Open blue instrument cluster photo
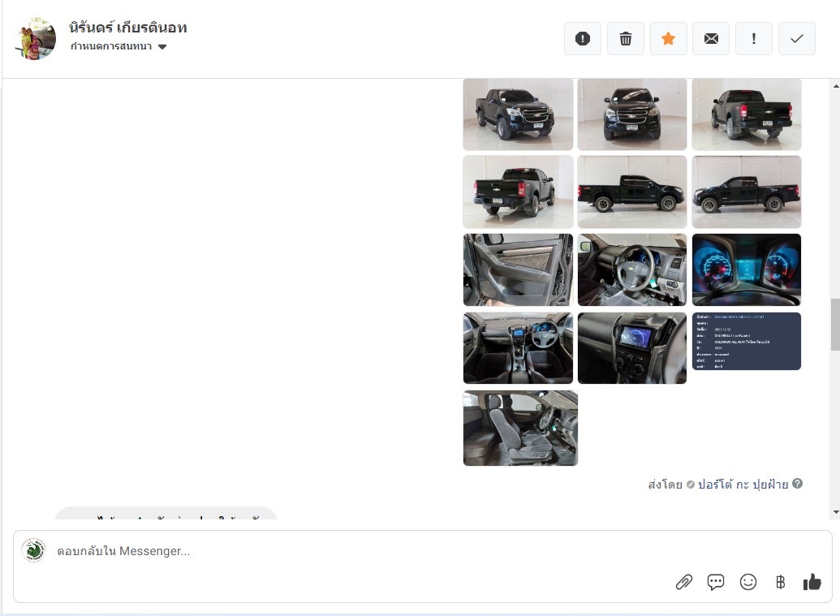The height and width of the screenshot is (616, 840). pos(746,270)
